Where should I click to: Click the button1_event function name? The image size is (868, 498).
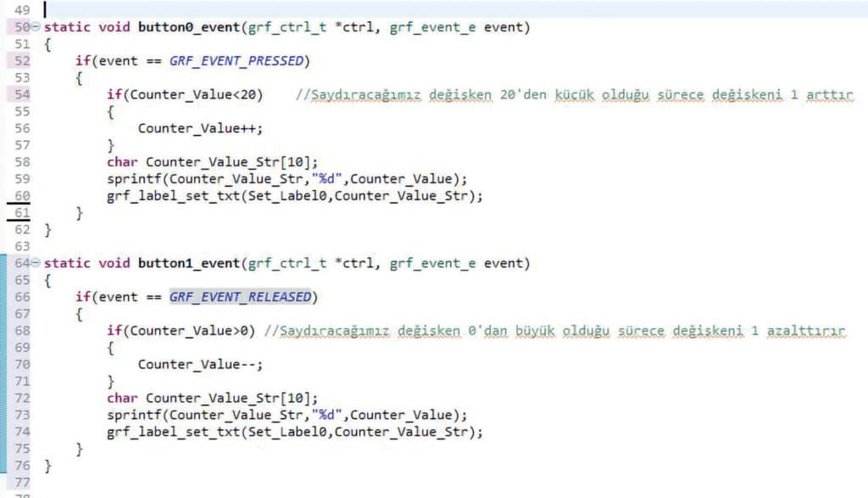point(189,263)
